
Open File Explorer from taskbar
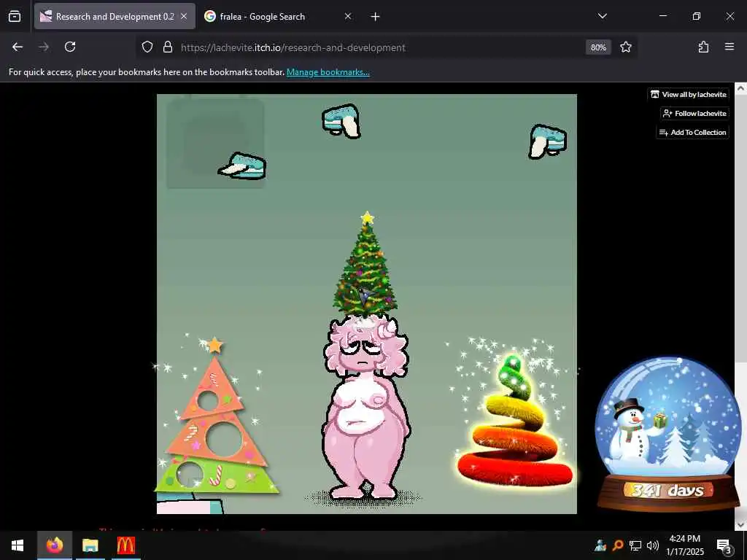point(90,545)
